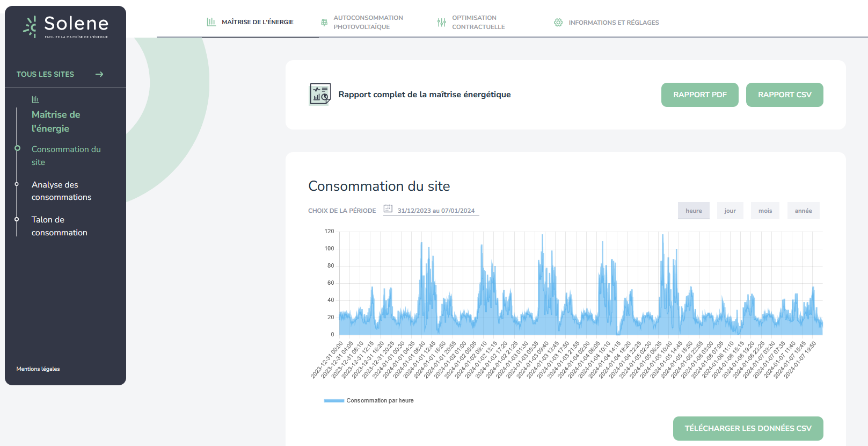The height and width of the screenshot is (446, 868).
Task: Open the date range 31/12/2023 au 07/01/2024
Action: click(x=436, y=211)
